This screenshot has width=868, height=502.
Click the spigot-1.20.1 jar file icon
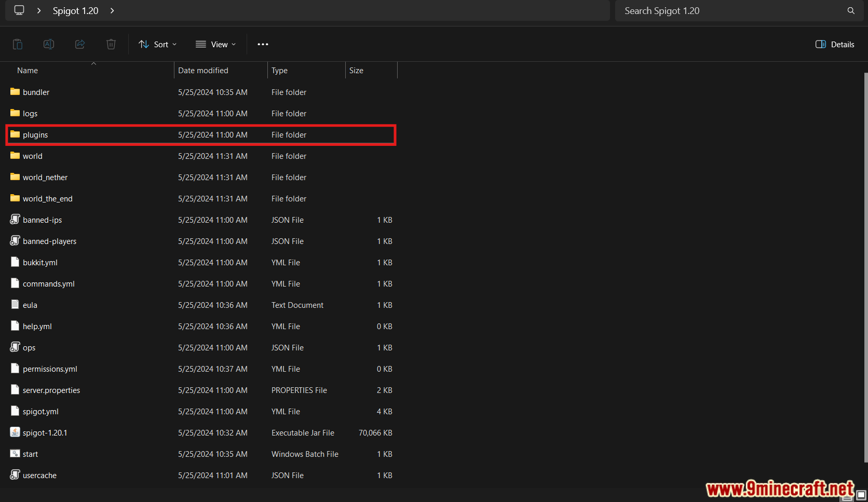15,432
